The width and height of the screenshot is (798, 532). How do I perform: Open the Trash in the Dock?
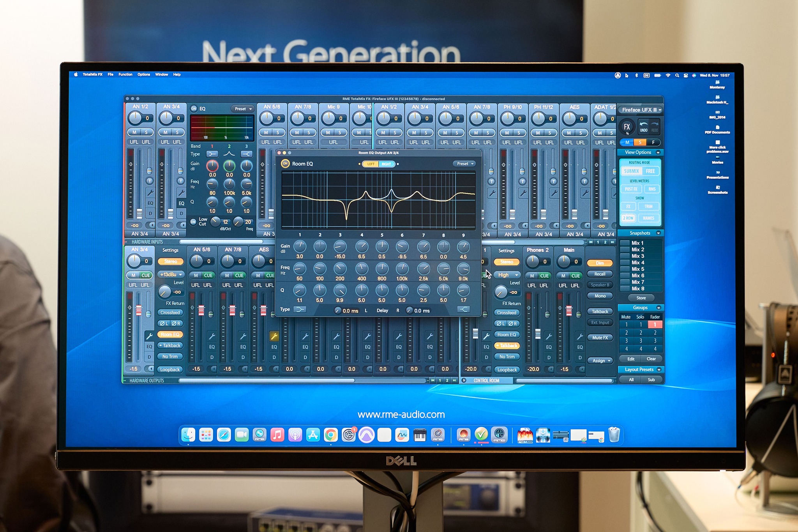(x=614, y=435)
